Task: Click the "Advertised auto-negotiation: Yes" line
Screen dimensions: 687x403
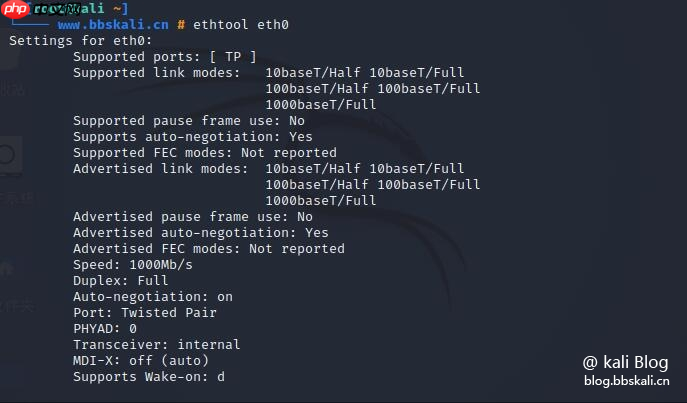Action: 200,232
